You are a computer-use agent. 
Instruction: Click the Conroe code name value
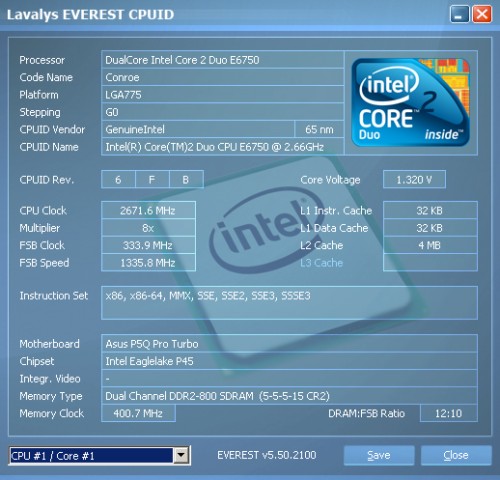point(222,77)
